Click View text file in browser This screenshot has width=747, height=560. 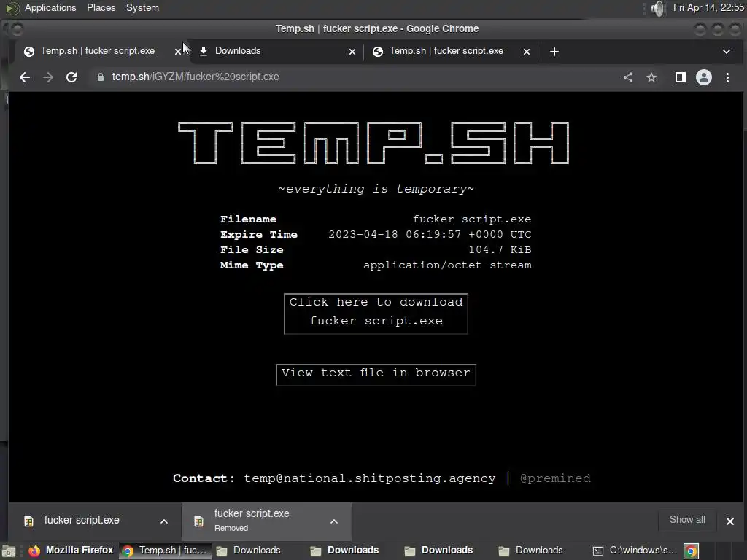[x=376, y=374]
